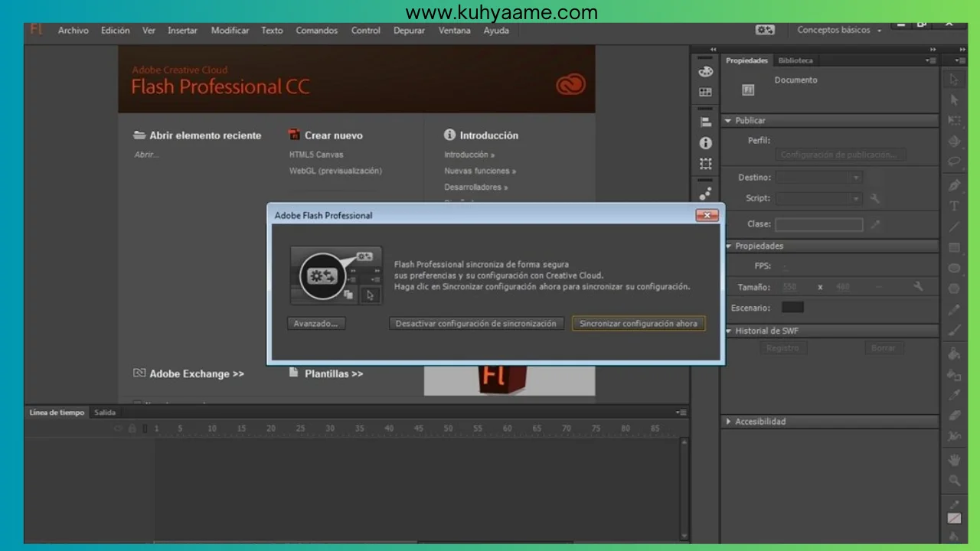
Task: Select the Selection arrow tool
Action: point(954,79)
